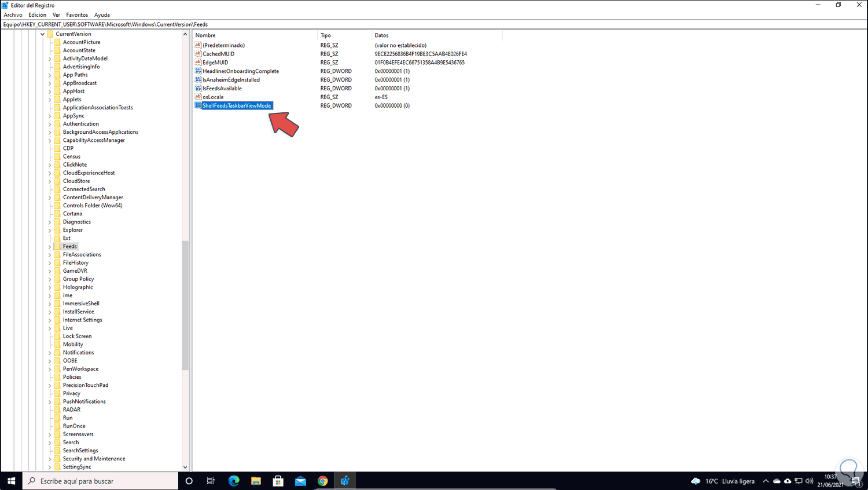Click the weather Lluvia ligera widget

[723, 481]
